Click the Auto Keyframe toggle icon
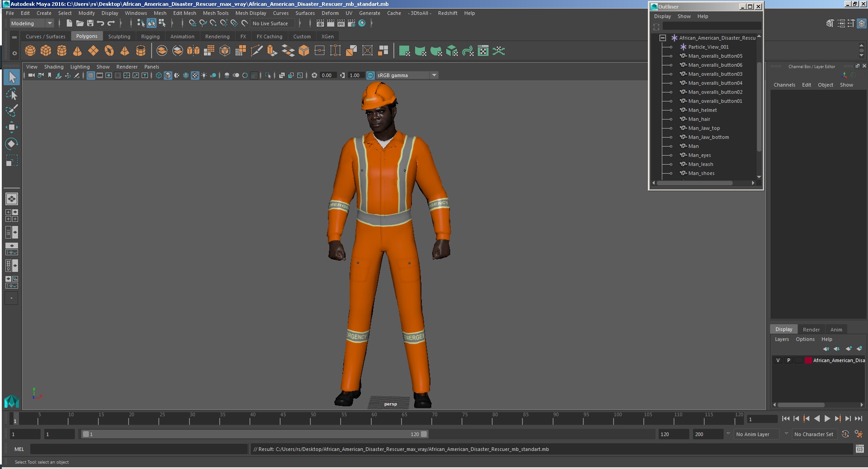Screen dimensions: 868x469 [x=845, y=434]
